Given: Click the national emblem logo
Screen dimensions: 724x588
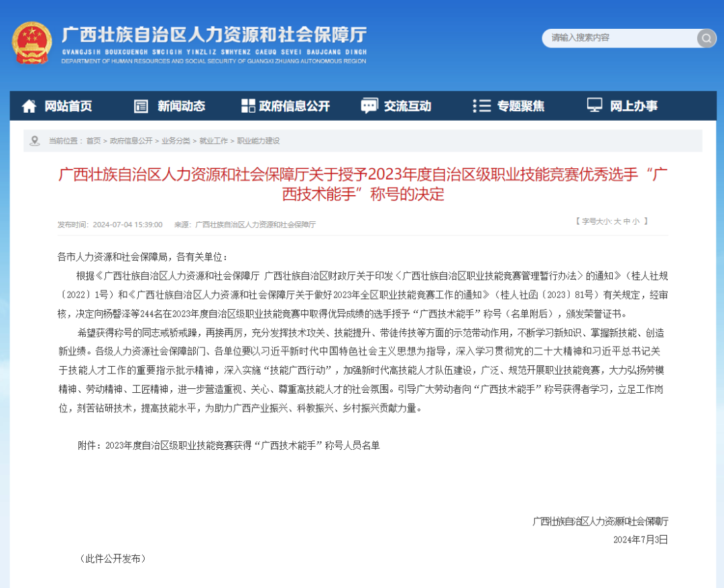Looking at the screenshot, I should [x=32, y=42].
